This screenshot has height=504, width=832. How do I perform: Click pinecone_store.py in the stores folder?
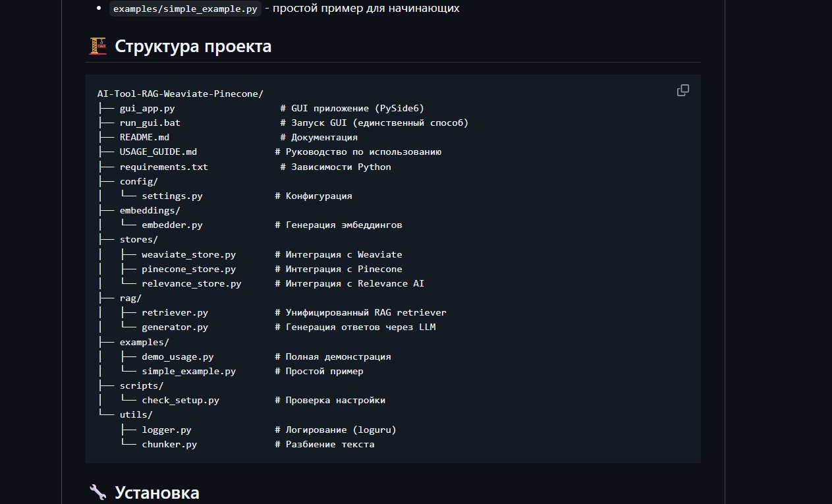(x=188, y=269)
